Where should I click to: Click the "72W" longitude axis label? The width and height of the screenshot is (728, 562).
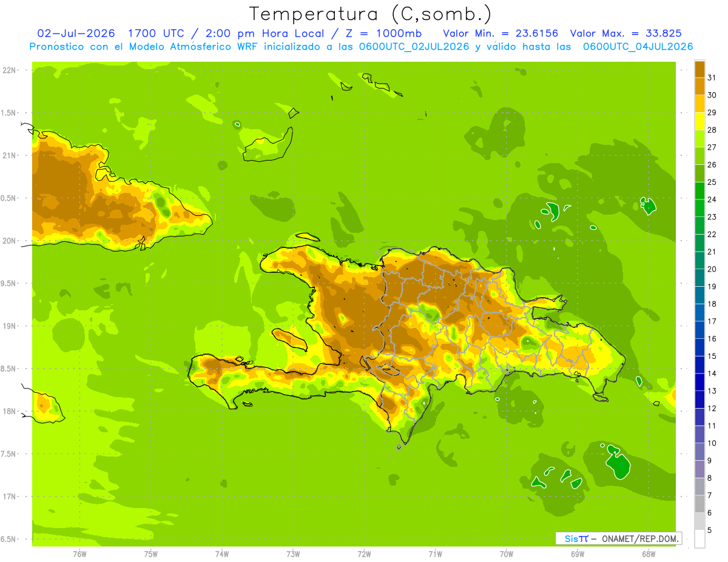coord(365,554)
